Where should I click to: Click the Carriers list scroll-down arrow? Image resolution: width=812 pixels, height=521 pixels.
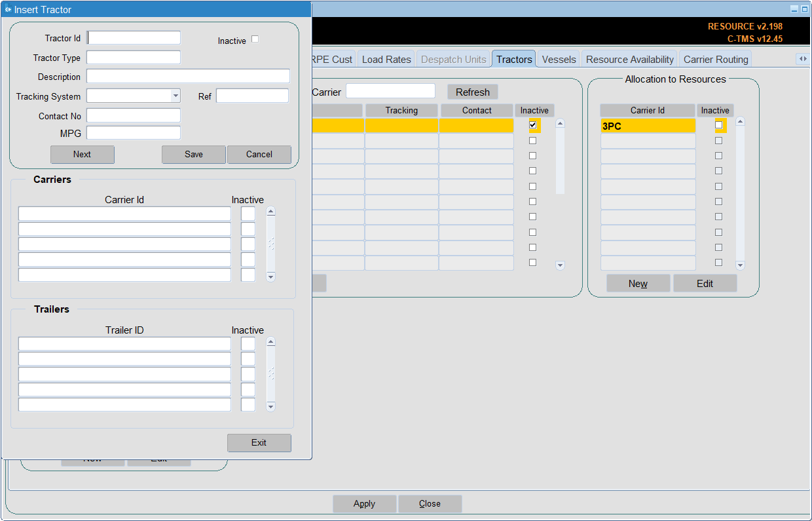click(x=271, y=277)
